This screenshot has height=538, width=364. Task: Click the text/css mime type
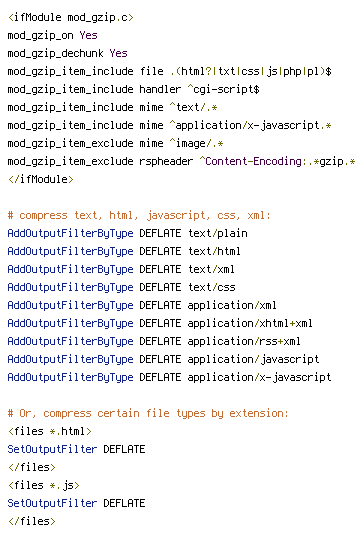pos(212,287)
